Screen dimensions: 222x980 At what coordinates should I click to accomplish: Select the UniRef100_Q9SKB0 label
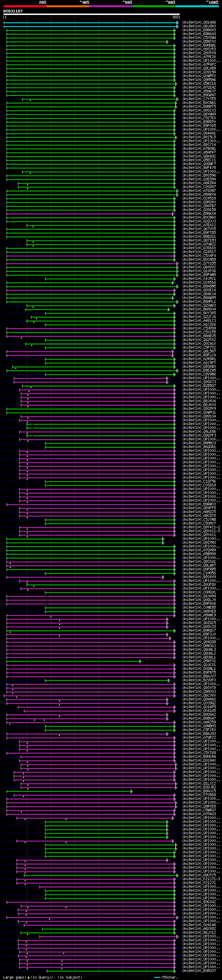199,367
